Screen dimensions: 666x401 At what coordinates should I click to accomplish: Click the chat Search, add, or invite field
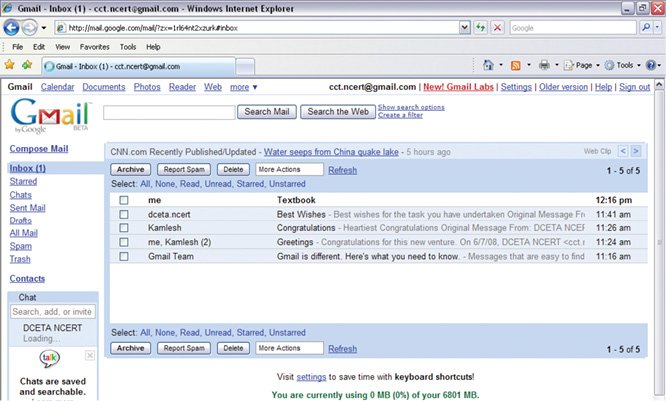[x=53, y=312]
